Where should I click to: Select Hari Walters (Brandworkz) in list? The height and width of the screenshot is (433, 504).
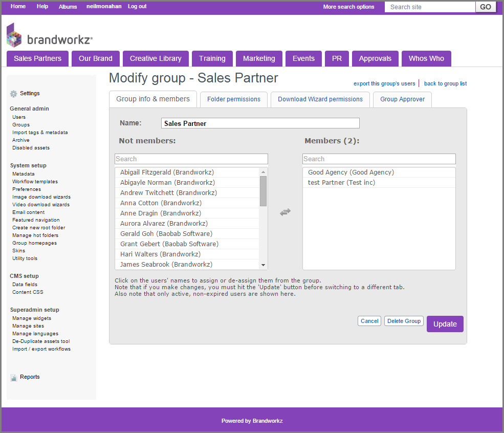[x=187, y=254]
